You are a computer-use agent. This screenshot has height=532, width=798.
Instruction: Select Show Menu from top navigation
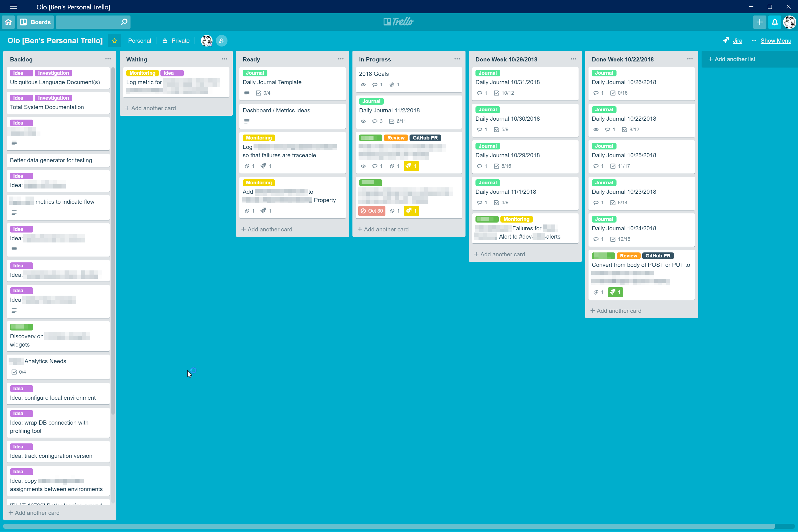[776, 40]
